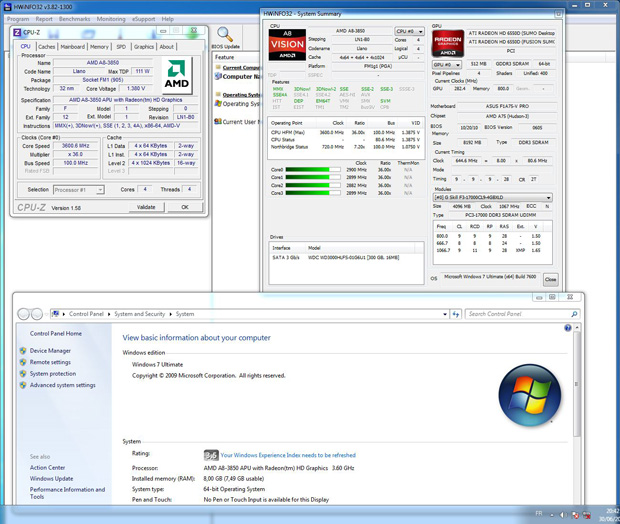Image resolution: width=620 pixels, height=524 pixels.
Task: Open the HWiNFO32 Help menu
Action: 168,19
